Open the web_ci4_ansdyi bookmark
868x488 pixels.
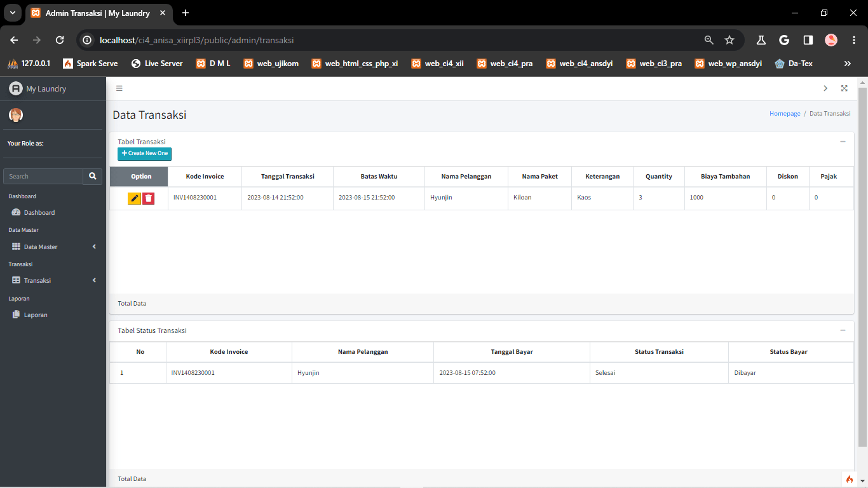579,64
